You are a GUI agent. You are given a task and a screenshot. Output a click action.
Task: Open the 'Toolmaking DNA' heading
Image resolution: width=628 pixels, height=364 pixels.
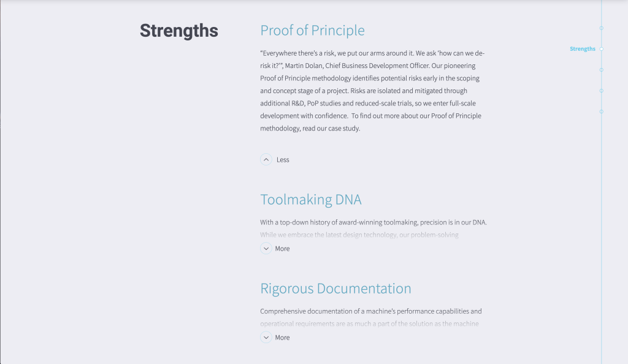click(310, 200)
